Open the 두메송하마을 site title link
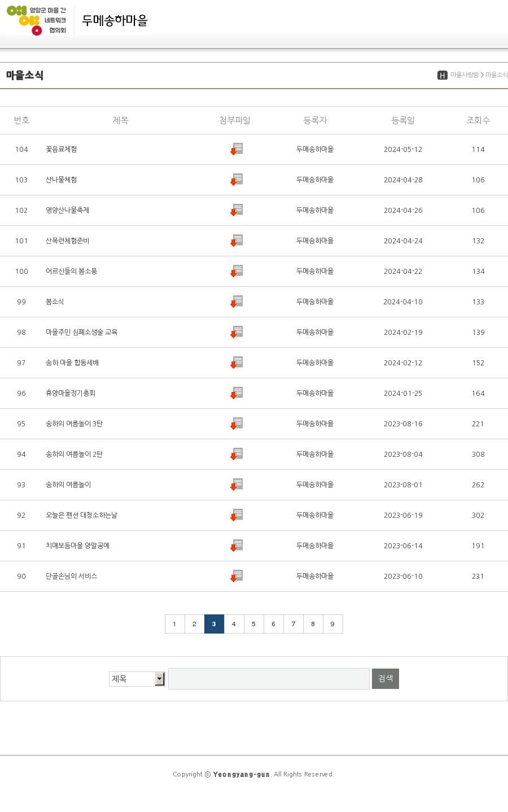Image resolution: width=508 pixels, height=812 pixels. point(115,20)
